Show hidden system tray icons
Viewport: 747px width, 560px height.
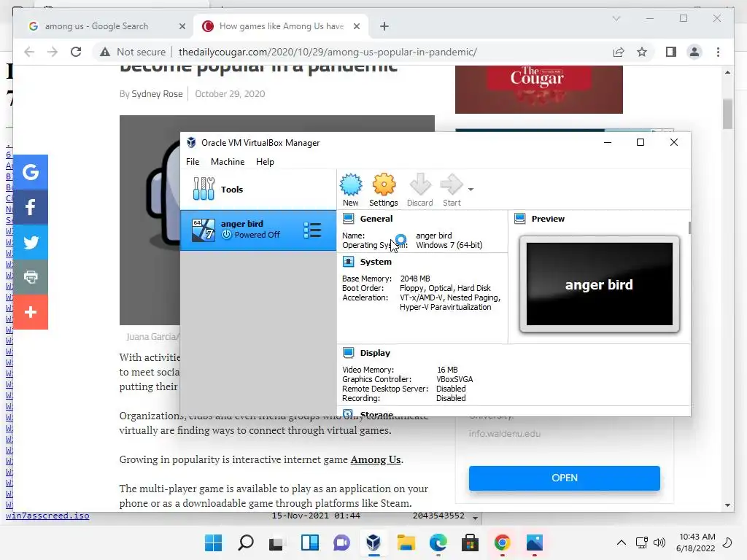622,542
